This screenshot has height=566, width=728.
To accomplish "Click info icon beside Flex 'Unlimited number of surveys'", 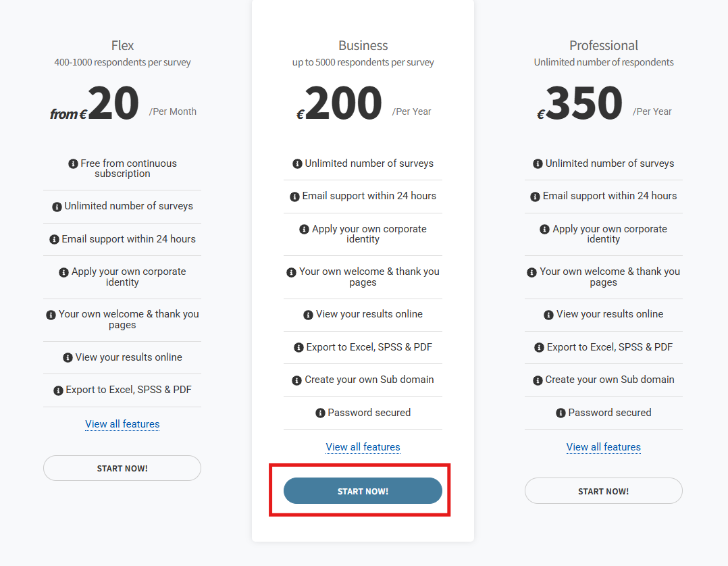I will pos(57,207).
